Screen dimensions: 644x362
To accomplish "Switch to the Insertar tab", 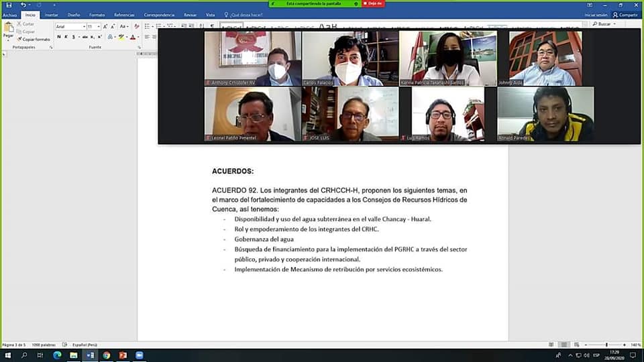I will pyautogui.click(x=51, y=15).
